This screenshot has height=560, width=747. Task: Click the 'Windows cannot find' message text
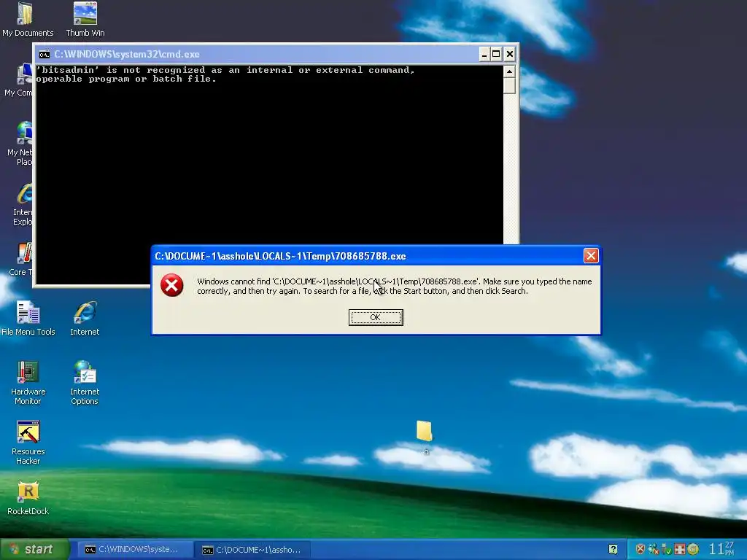395,286
